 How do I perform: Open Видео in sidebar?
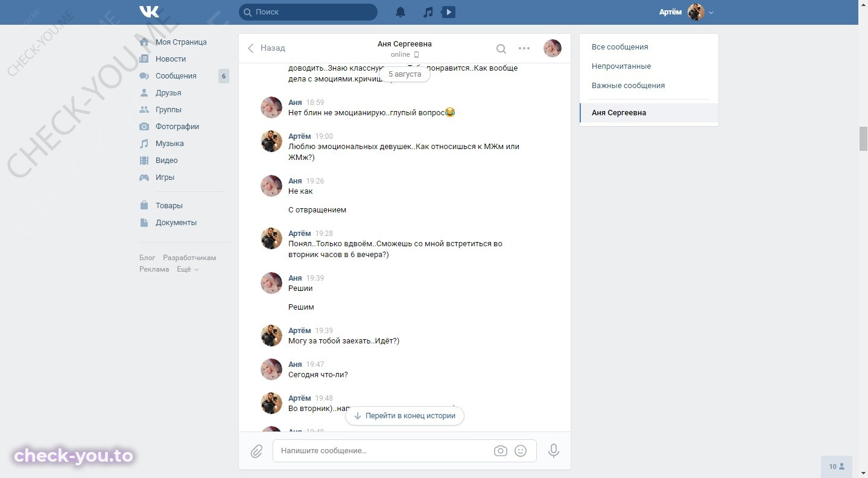pyautogui.click(x=166, y=161)
